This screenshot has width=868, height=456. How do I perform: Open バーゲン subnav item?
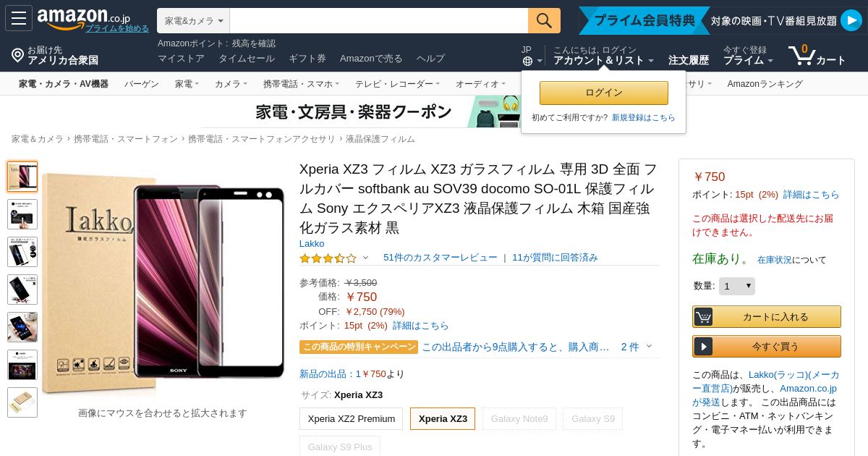coord(142,84)
